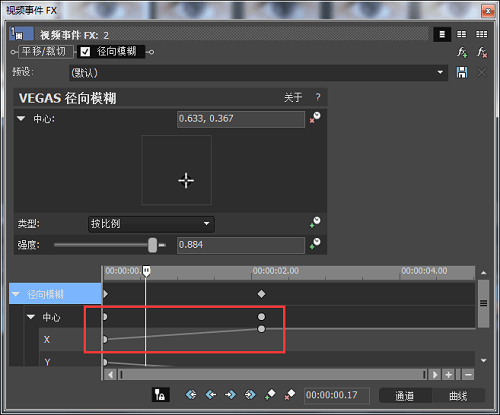Click the delete preset X icon
The image size is (500, 415).
[482, 72]
